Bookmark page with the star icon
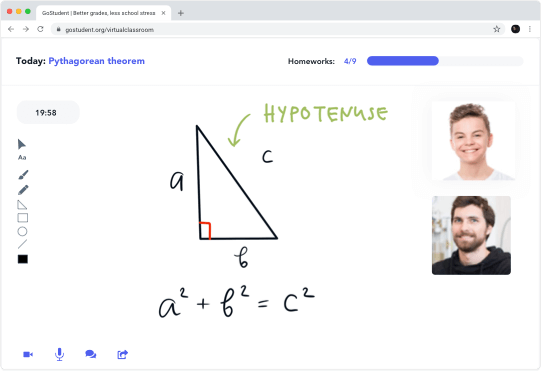 pyautogui.click(x=496, y=29)
